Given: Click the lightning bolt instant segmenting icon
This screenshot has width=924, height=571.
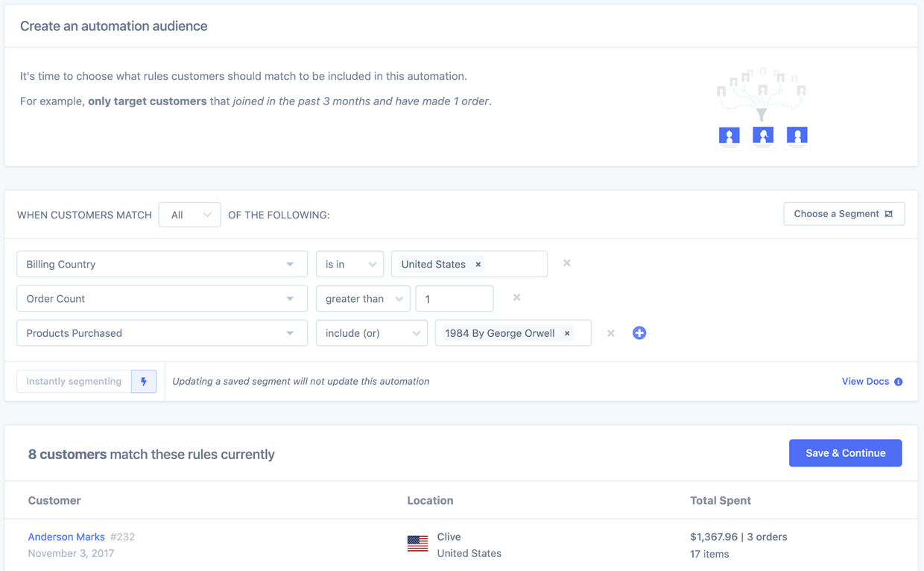Looking at the screenshot, I should click(x=144, y=381).
